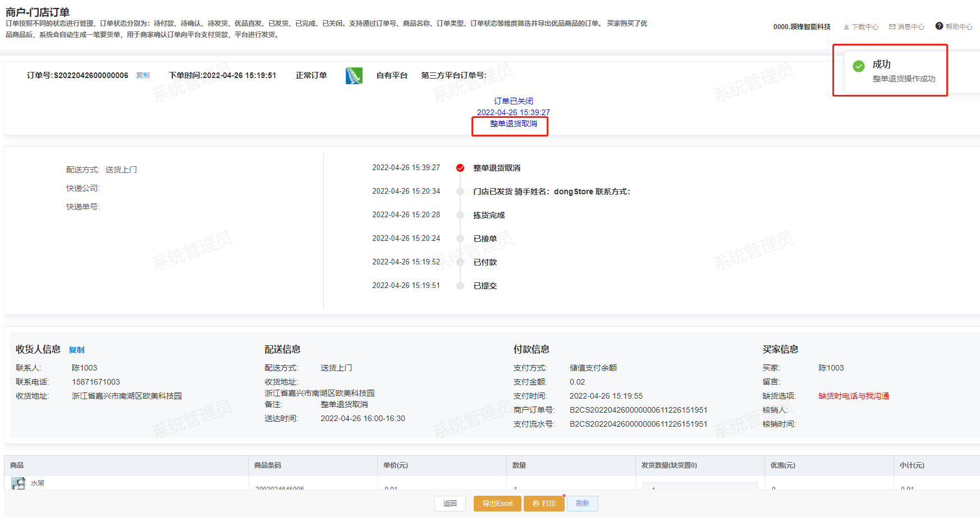Copy recipient info via 复制 beside 收货人信息

(x=76, y=350)
